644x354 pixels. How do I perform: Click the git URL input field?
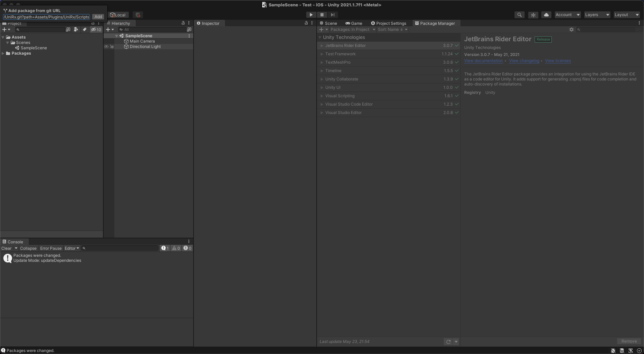tap(46, 17)
